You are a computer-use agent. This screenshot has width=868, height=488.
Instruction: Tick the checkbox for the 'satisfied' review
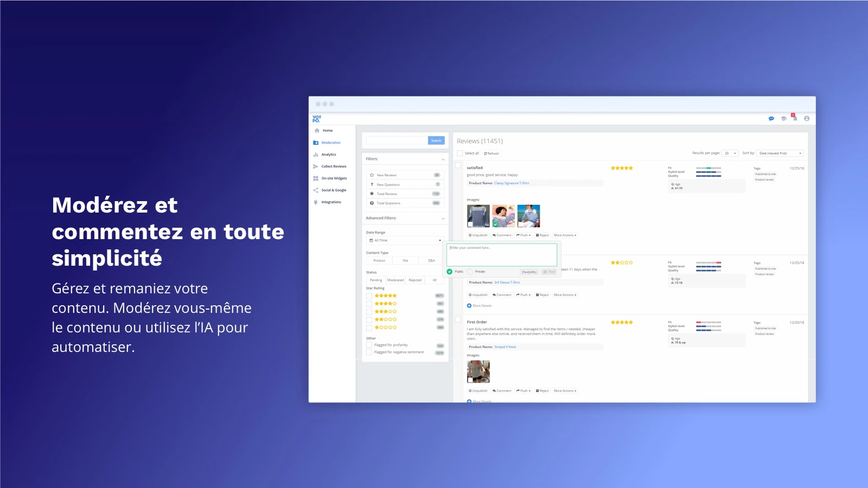click(x=458, y=165)
